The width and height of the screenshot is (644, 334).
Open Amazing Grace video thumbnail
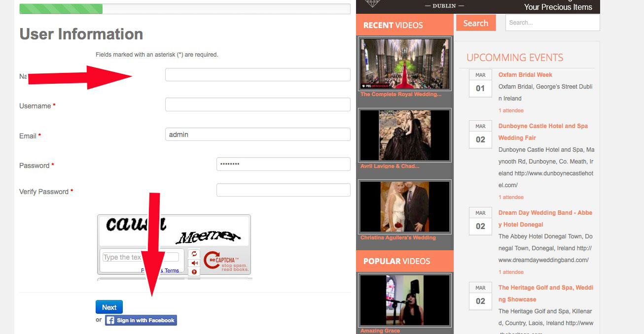click(x=404, y=300)
